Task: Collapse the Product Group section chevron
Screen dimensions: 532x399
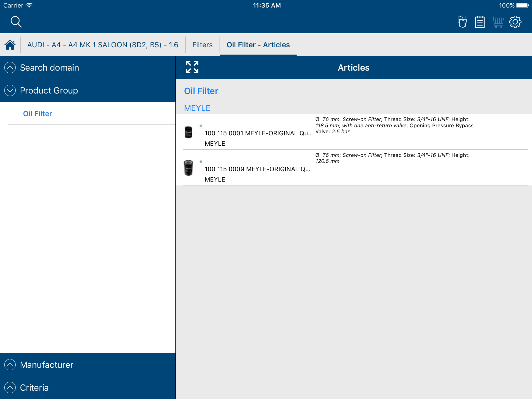Action: pyautogui.click(x=10, y=90)
